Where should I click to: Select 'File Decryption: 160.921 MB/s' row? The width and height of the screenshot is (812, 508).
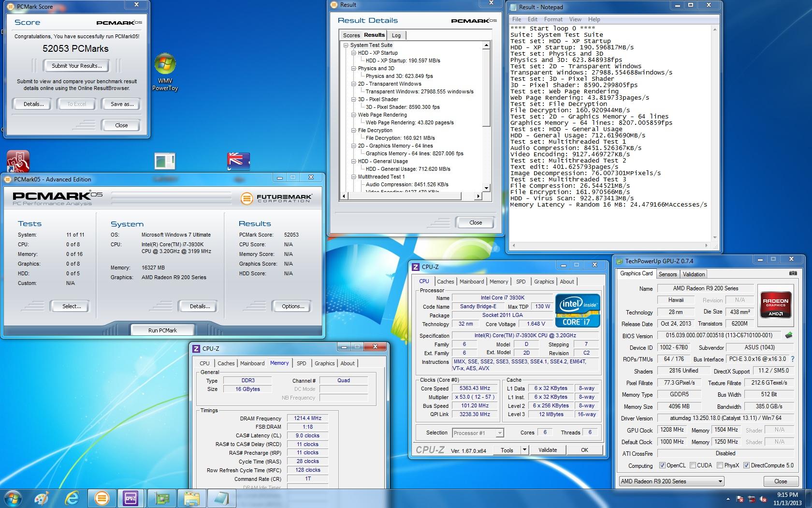[x=400, y=138]
